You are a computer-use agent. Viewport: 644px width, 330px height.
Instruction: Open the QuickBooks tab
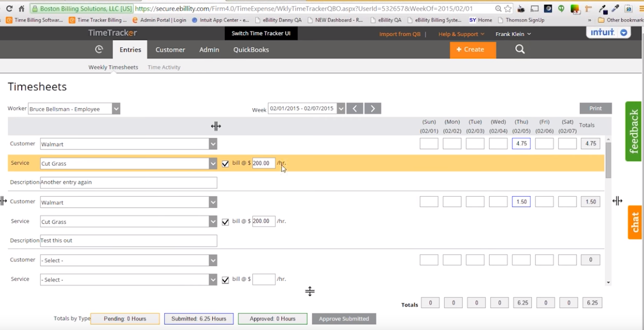251,49
